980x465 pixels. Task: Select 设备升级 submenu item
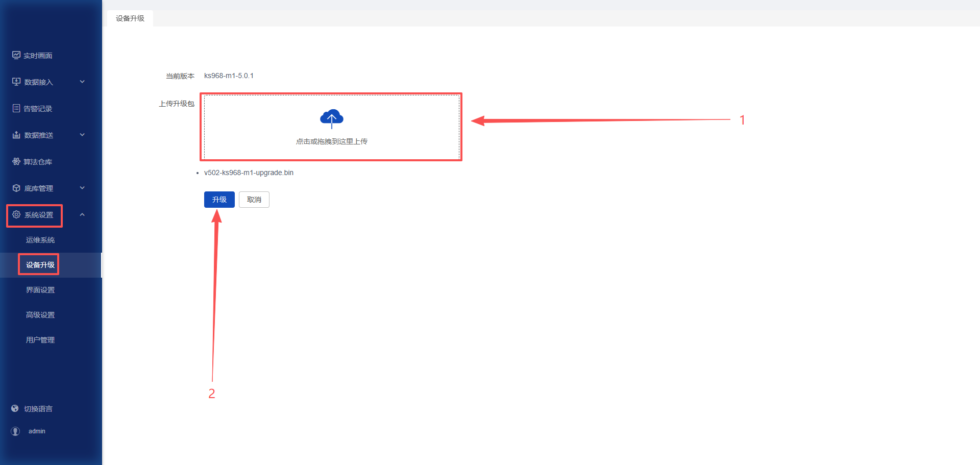click(40, 265)
